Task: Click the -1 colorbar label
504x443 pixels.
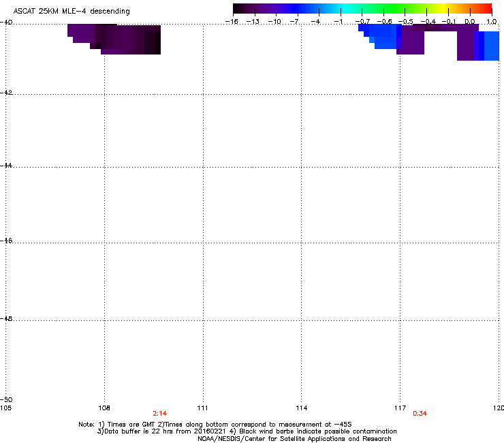Action: pyautogui.click(x=338, y=22)
